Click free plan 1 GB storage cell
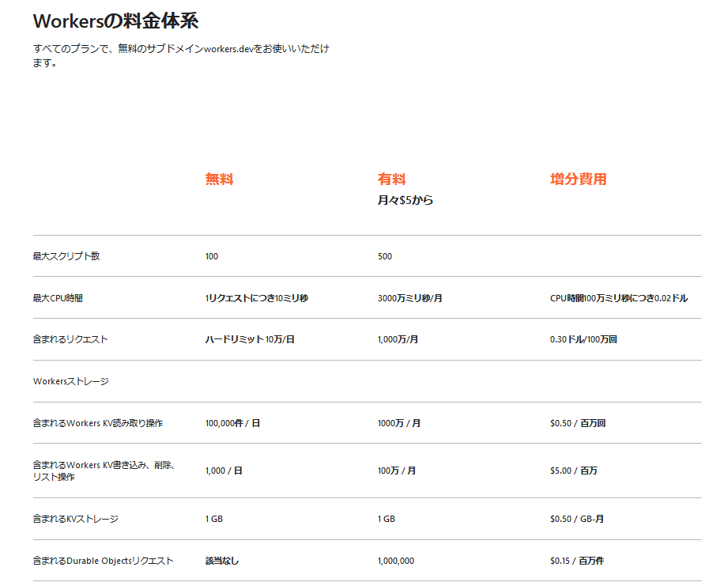 214,519
